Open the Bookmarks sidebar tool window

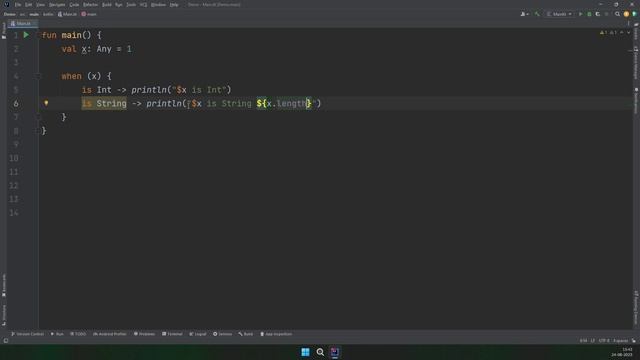[x=4, y=285]
